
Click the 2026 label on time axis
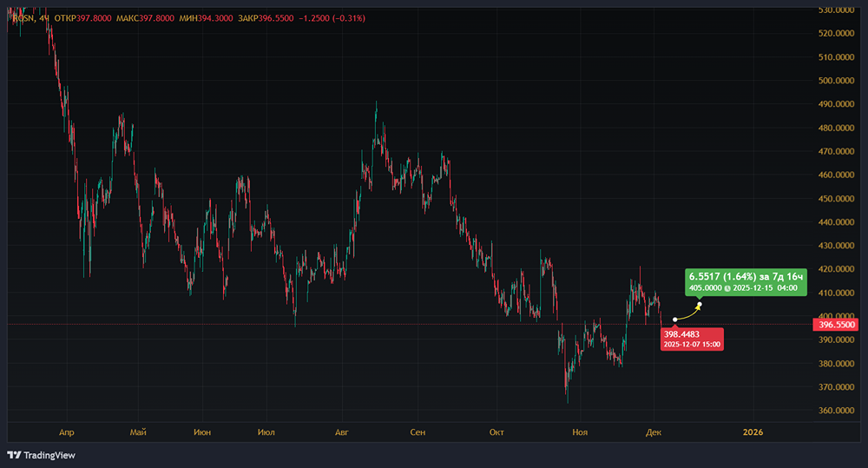pos(753,432)
